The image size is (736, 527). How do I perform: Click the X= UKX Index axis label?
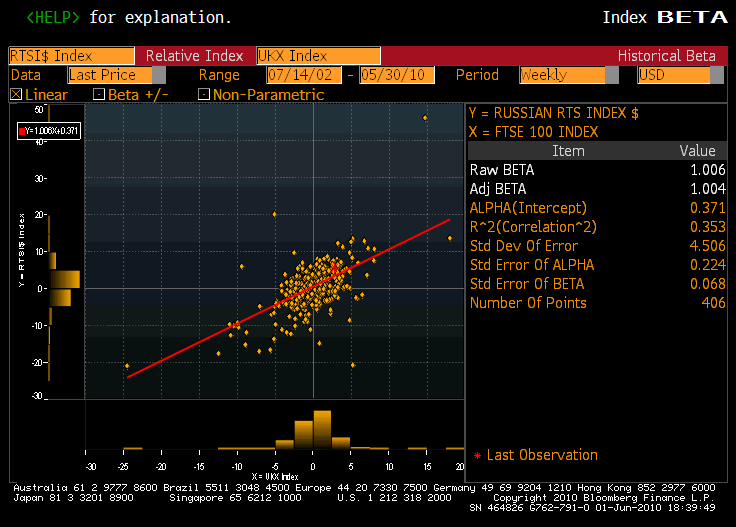coord(275,477)
